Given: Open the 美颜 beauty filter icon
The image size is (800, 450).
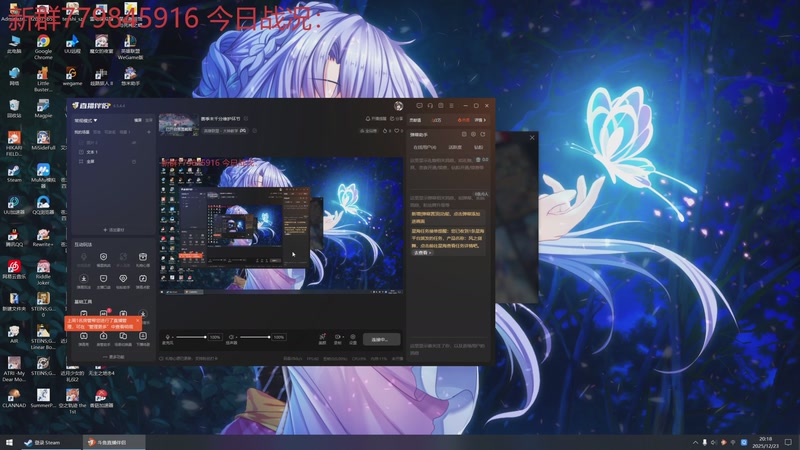Looking at the screenshot, I should (322, 339).
